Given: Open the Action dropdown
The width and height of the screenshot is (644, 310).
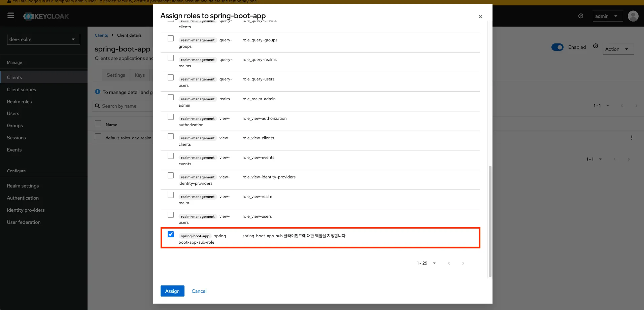Looking at the screenshot, I should click(618, 49).
